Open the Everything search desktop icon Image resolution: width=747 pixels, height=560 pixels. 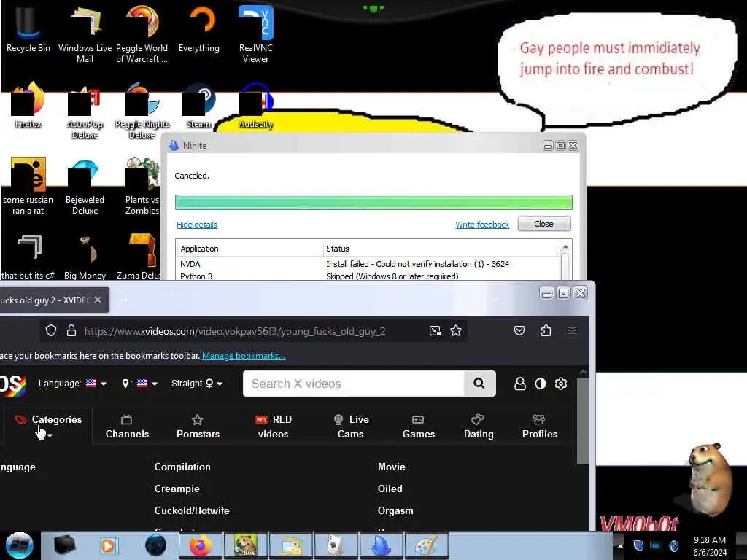tap(199, 28)
